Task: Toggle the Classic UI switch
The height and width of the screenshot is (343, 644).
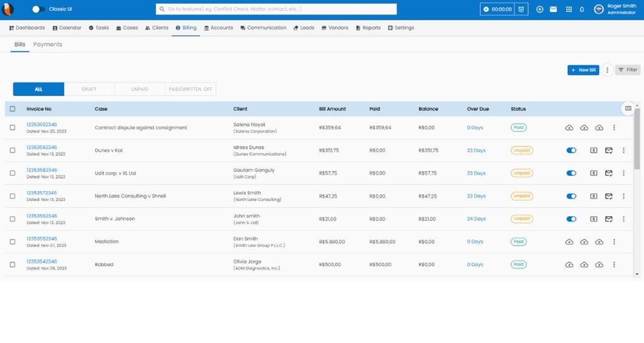Action: click(39, 9)
